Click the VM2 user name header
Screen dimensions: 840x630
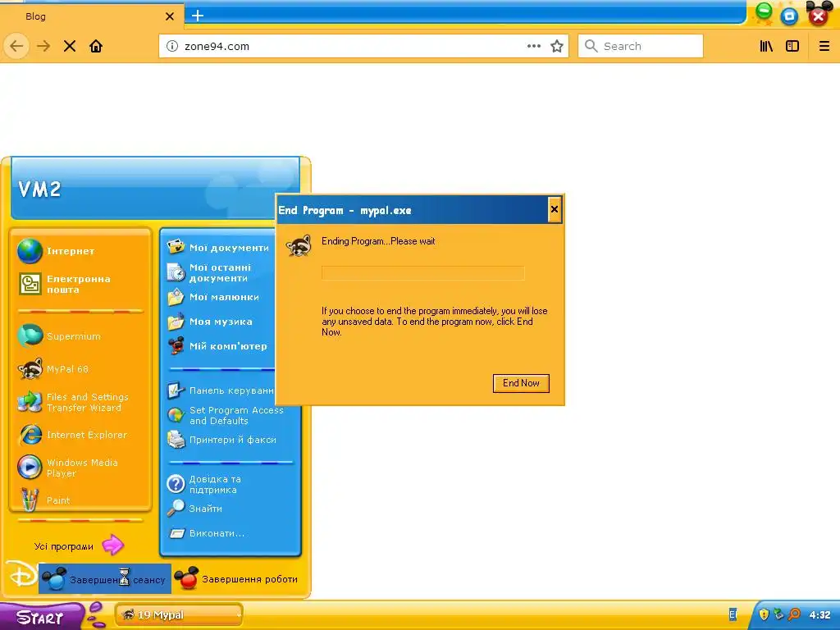coord(39,189)
